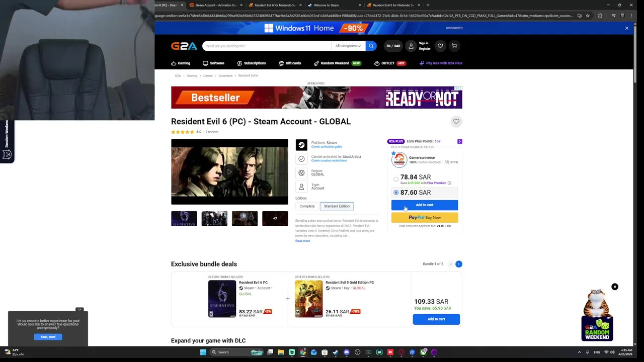The image size is (644, 362).
Task: Click the Games breadcrumb
Action: coord(208,76)
